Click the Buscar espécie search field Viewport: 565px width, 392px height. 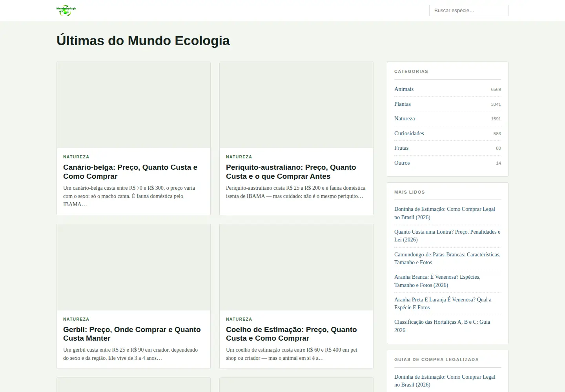coord(468,11)
